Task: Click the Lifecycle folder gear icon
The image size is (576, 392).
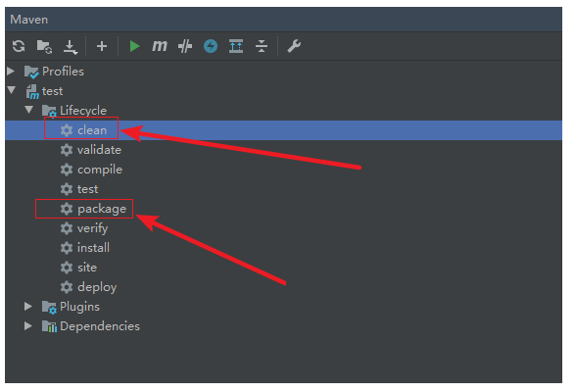Action: click(x=49, y=112)
